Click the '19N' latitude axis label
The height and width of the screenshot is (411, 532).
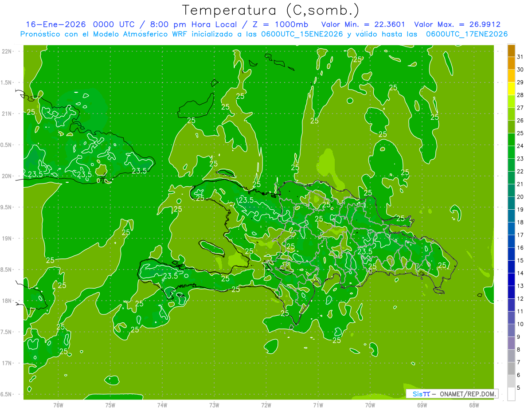coord(6,239)
